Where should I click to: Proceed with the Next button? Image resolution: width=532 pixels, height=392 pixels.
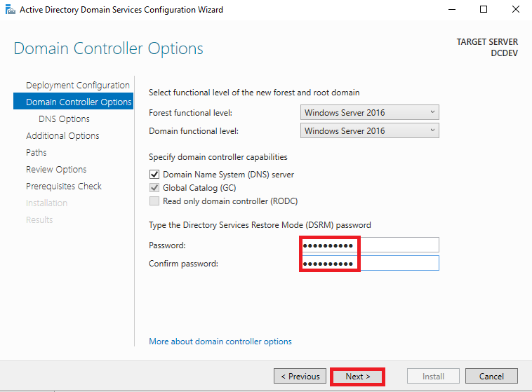(x=358, y=376)
